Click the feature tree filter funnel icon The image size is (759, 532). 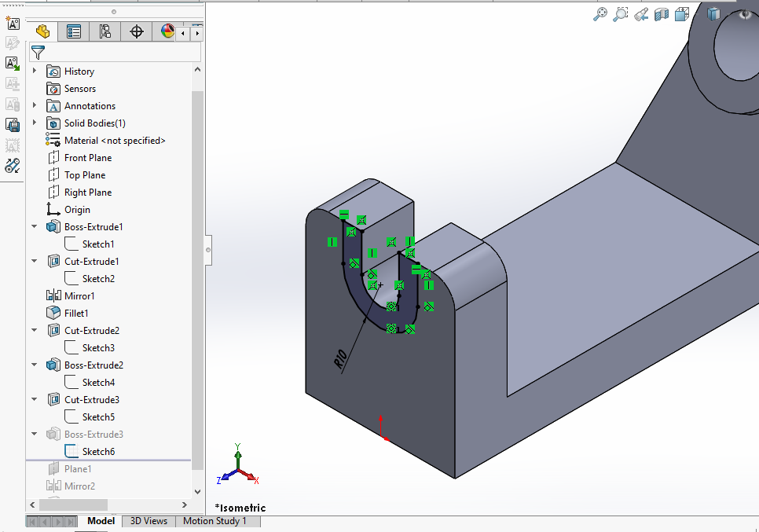point(37,53)
